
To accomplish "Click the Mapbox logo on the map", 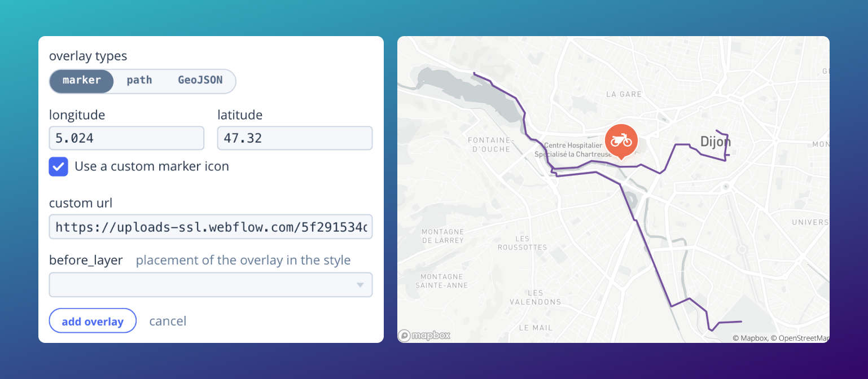I will 424,336.
